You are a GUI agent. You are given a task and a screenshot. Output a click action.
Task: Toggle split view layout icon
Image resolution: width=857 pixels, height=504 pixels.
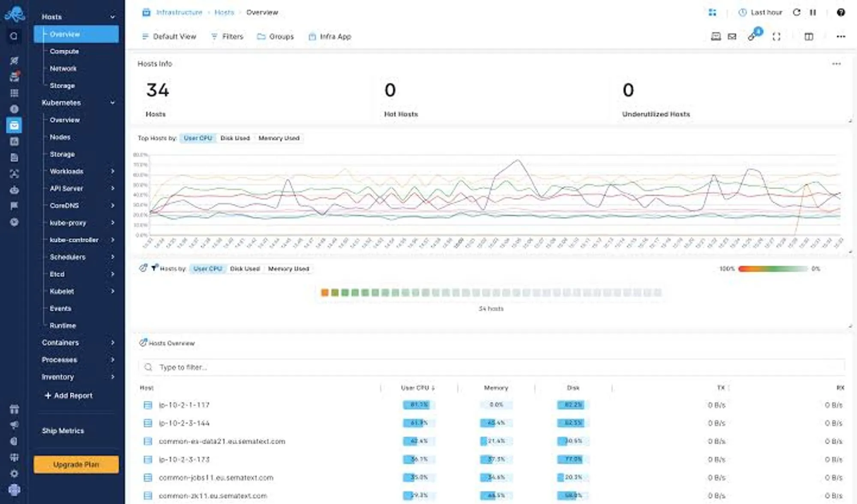click(809, 37)
